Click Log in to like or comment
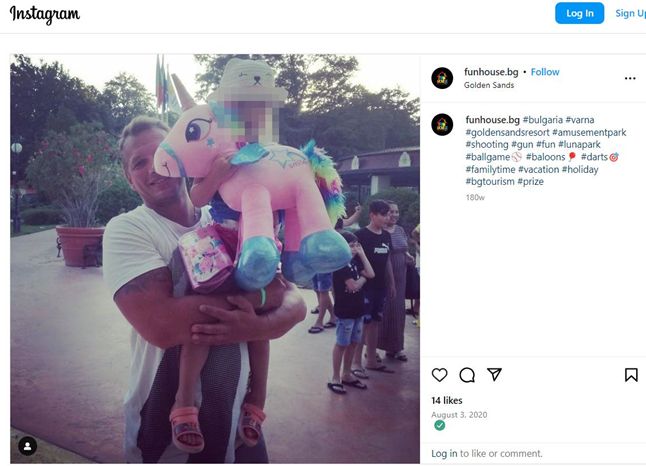 444,454
